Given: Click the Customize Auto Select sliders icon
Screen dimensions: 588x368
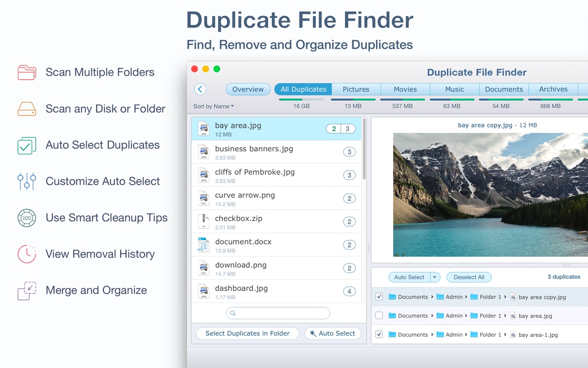Looking at the screenshot, I should click(x=27, y=182).
